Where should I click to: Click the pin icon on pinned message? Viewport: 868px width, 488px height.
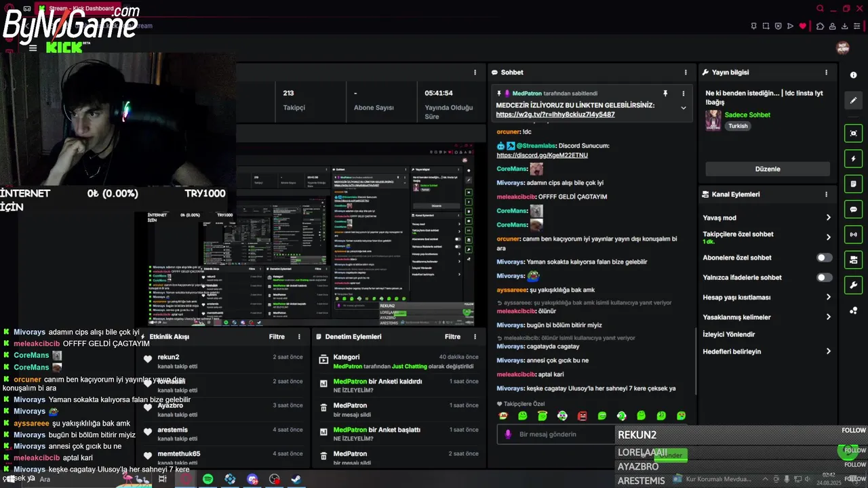(x=665, y=93)
